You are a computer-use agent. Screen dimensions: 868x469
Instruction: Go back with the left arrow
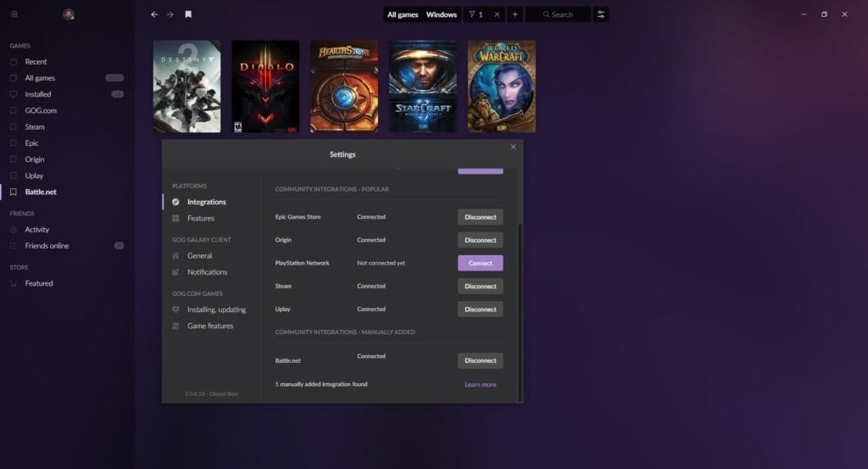(154, 14)
